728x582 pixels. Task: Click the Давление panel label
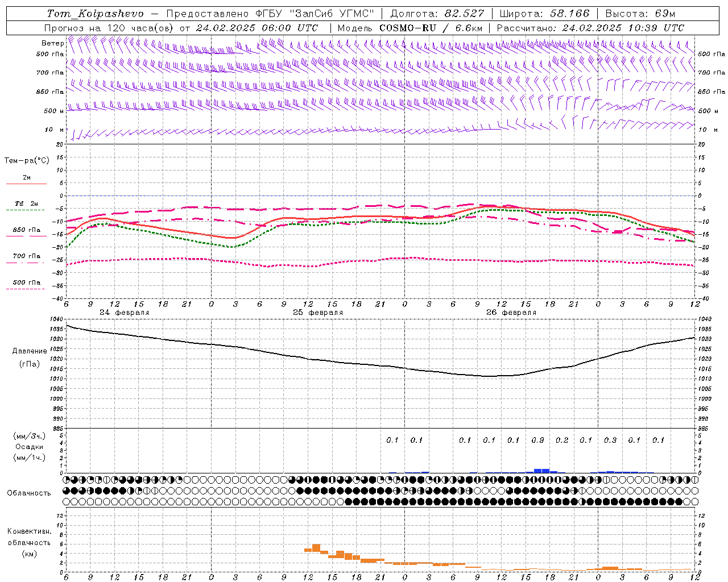tap(30, 351)
